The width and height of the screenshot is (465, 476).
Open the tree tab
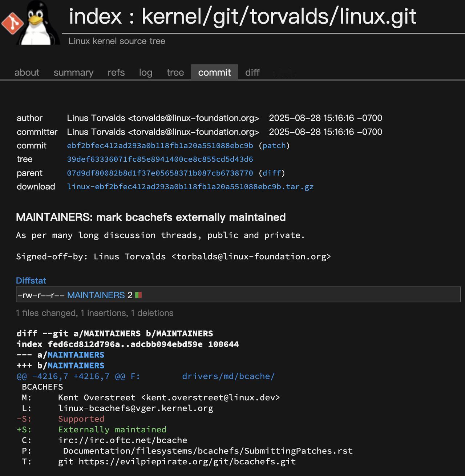click(175, 72)
